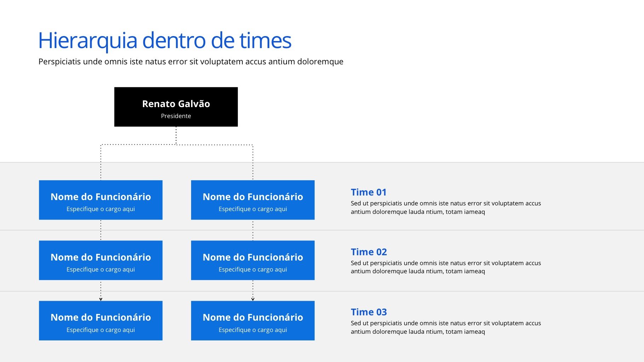Select the dotted connector directly below the president box
Viewport: 644px width, 362px height.
click(x=176, y=135)
